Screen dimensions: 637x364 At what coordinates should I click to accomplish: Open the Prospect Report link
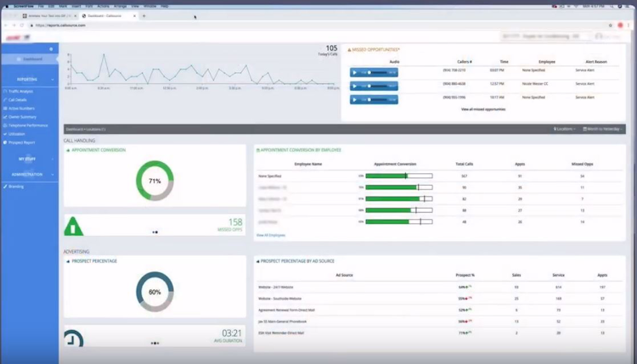21,143
